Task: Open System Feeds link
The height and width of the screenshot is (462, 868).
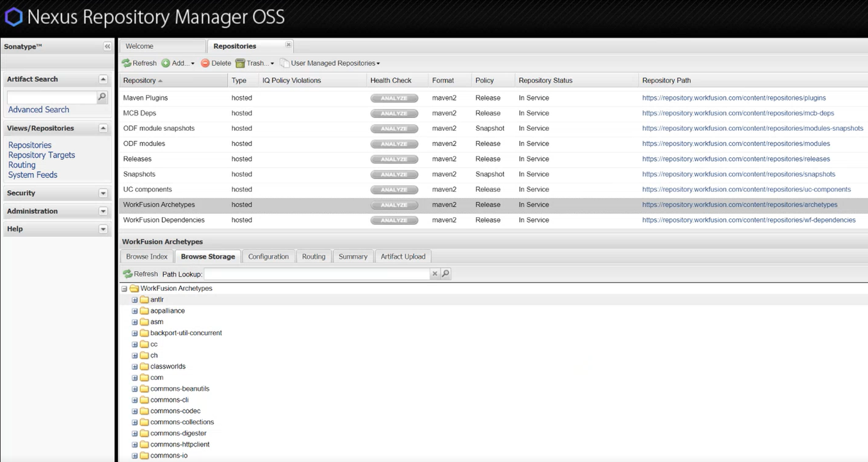Action: pyautogui.click(x=33, y=174)
